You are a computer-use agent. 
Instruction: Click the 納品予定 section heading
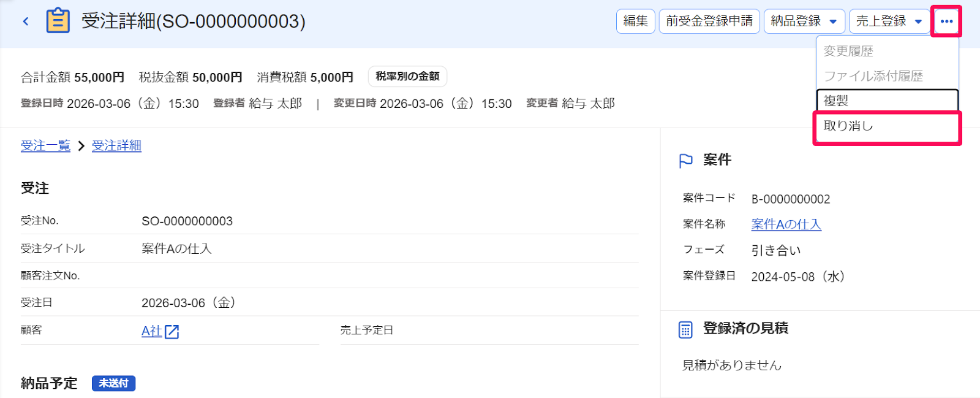coord(49,383)
